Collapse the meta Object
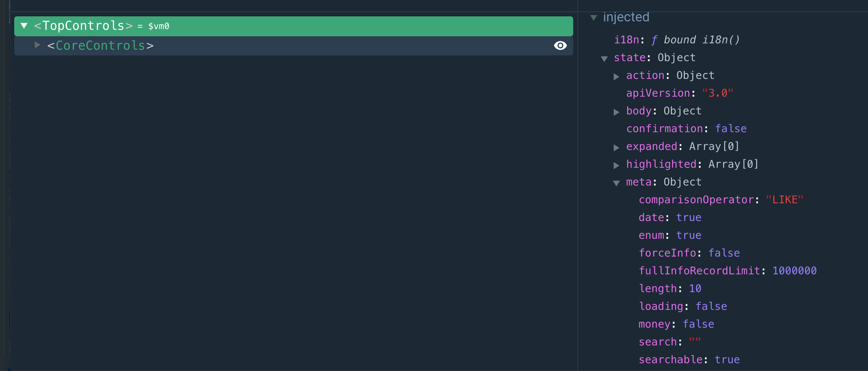Screen dimensions: 868x371 [x=617, y=183]
